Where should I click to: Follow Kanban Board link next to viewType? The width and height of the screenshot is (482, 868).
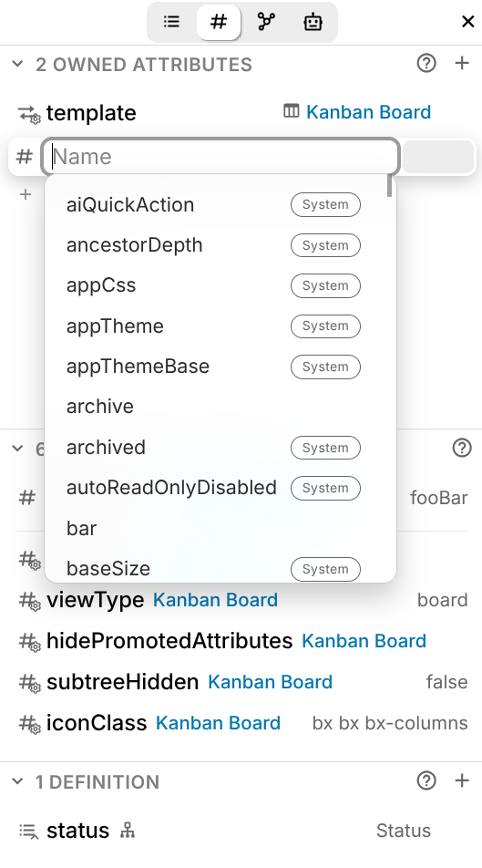(x=215, y=600)
